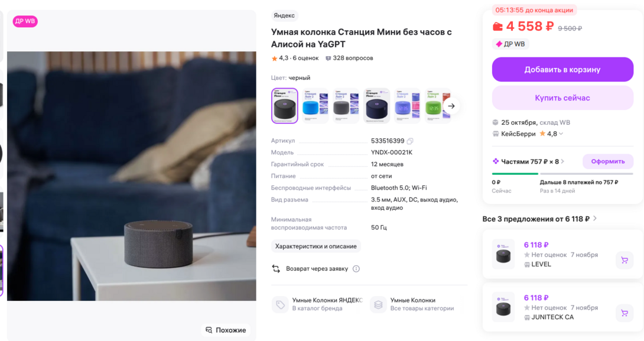Click the brand catalog tag icon
This screenshot has height=341, width=644.
point(279,304)
